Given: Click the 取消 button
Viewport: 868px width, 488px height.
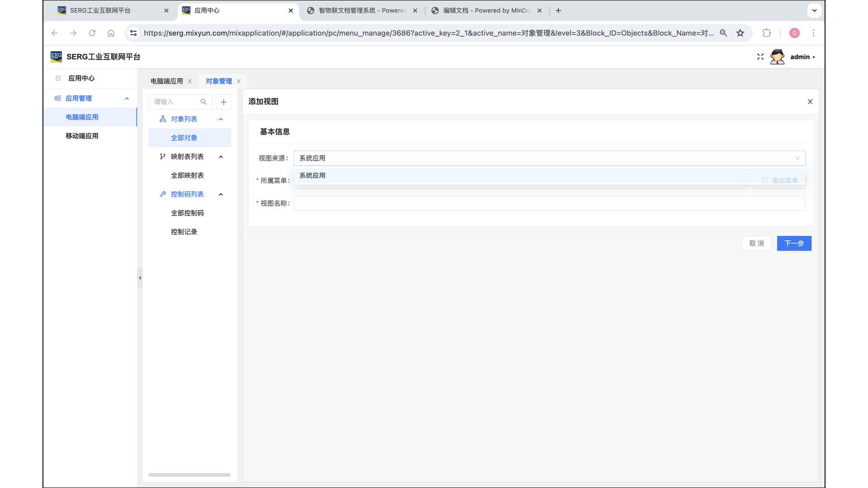Looking at the screenshot, I should [756, 244].
